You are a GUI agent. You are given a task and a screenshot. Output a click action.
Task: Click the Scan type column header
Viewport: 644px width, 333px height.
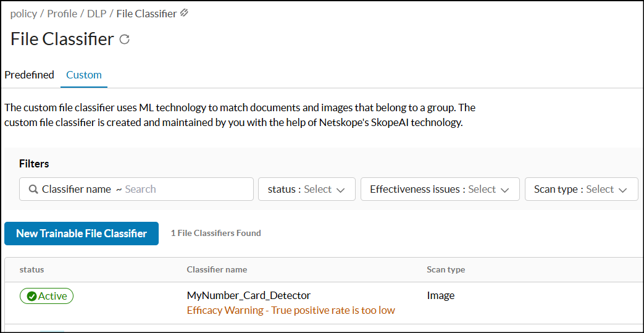[446, 270]
